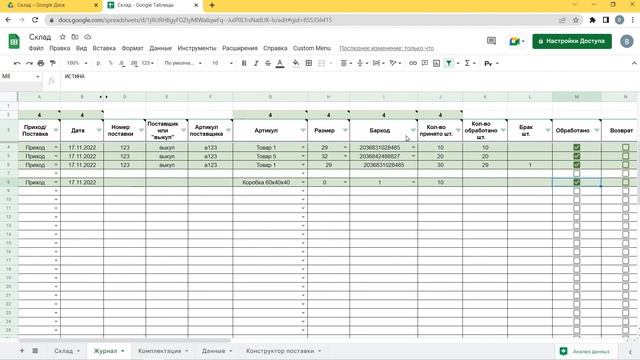
Task: Star the document next to the title
Action: 62,37
